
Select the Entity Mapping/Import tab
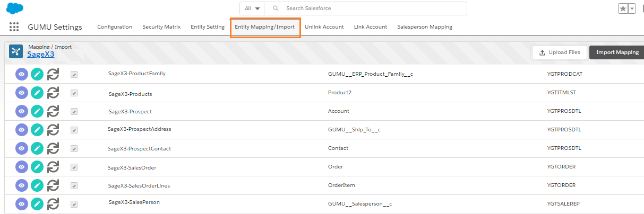[265, 27]
